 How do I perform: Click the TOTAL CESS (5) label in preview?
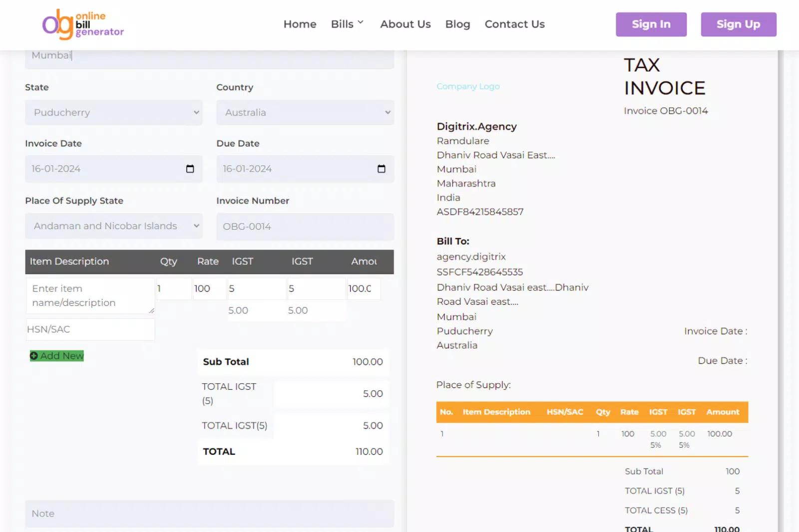pyautogui.click(x=656, y=511)
